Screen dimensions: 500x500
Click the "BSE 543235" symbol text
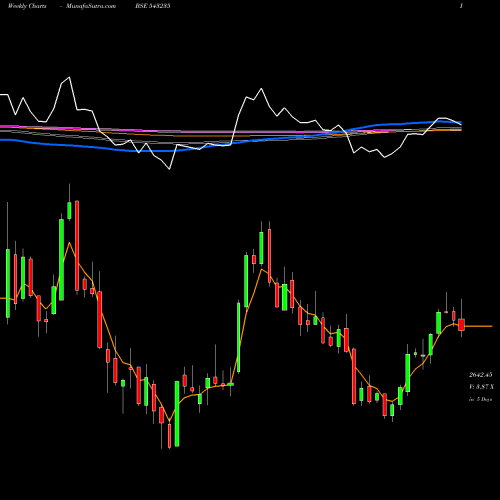pyautogui.click(x=153, y=6)
